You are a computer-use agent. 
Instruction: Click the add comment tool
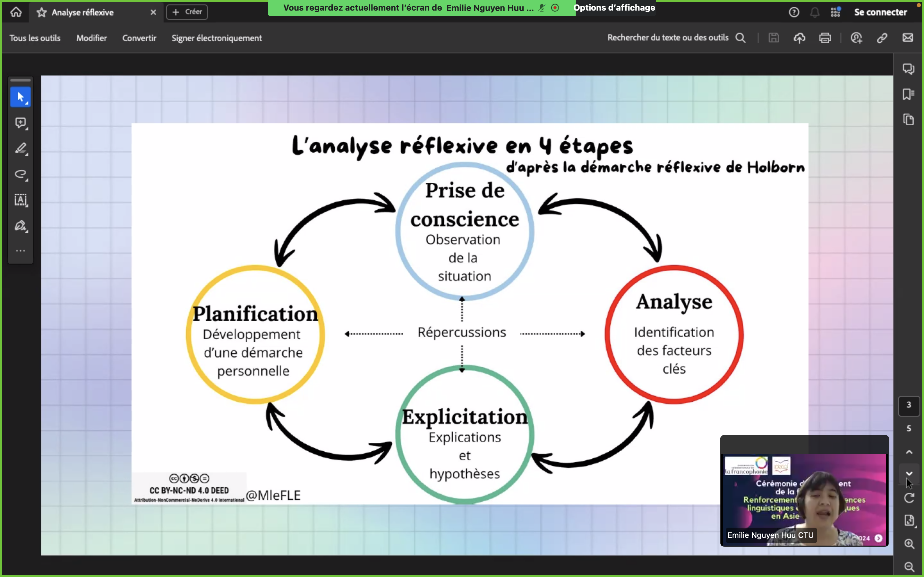[21, 123]
